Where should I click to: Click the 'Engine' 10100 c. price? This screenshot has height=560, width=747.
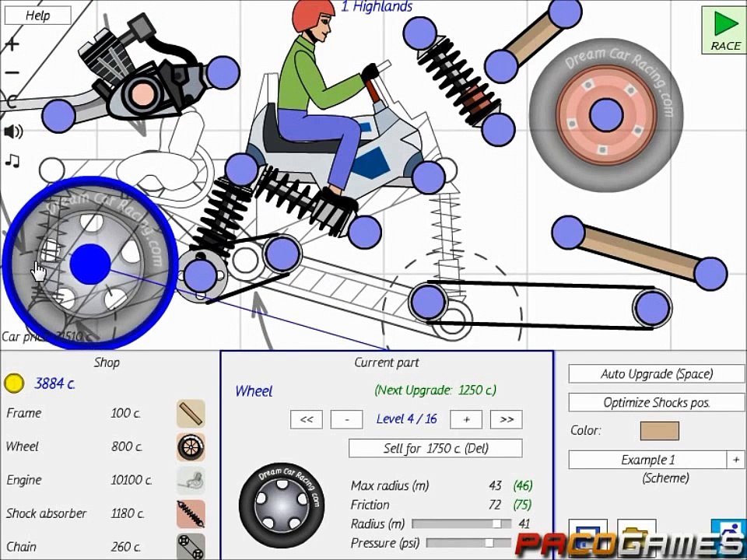click(x=132, y=480)
